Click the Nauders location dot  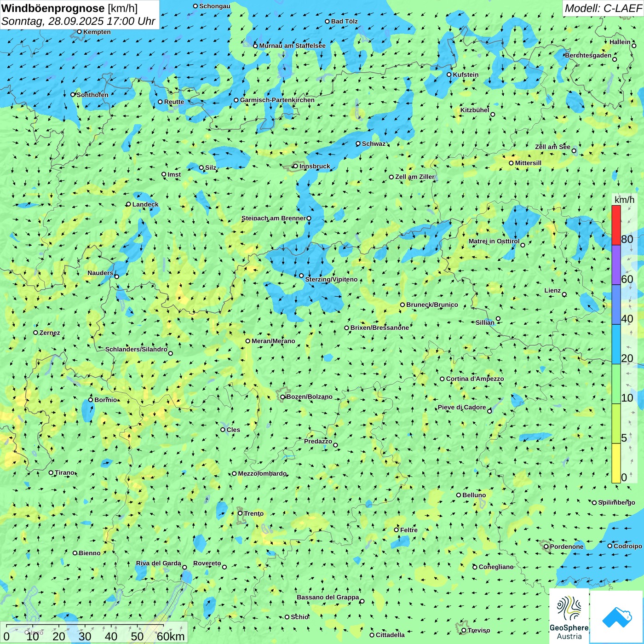pyautogui.click(x=116, y=276)
